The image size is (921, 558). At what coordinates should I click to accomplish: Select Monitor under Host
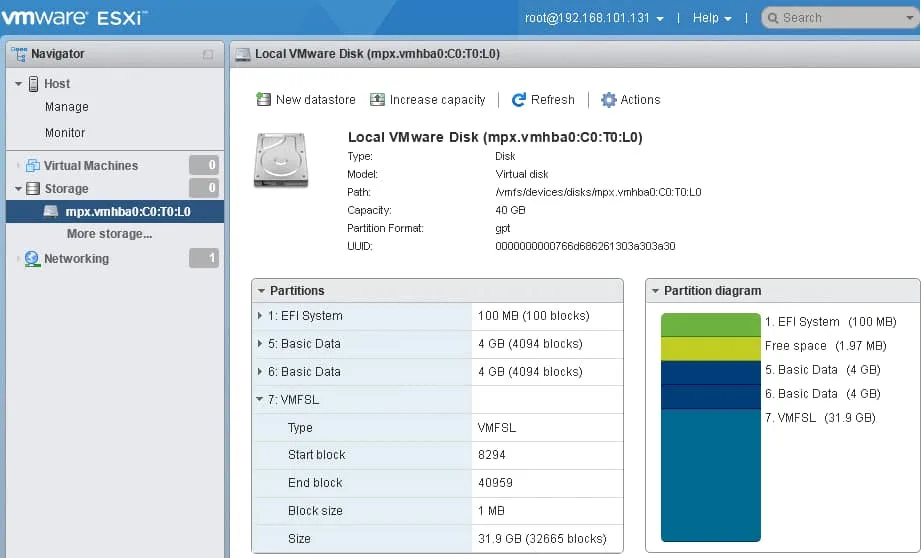65,133
